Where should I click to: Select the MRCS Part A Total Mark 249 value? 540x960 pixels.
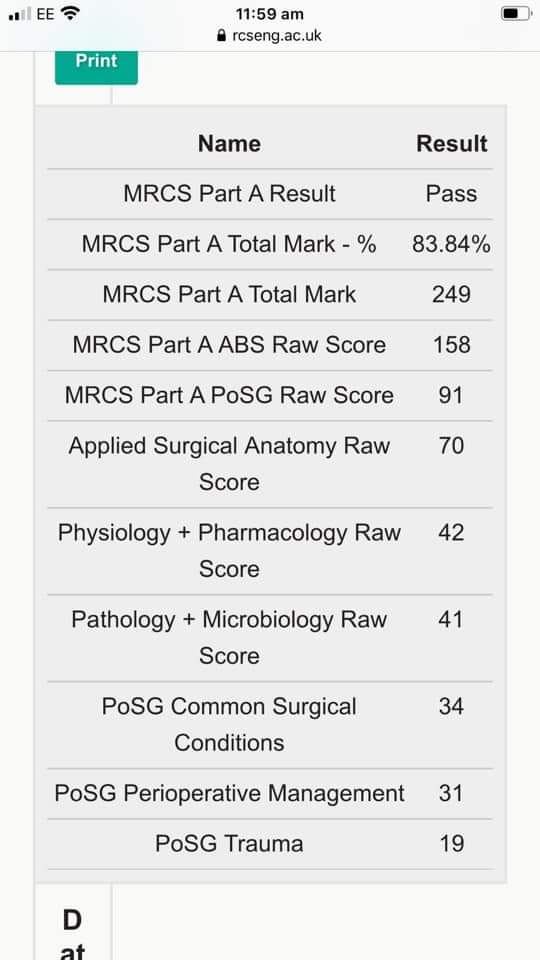pyautogui.click(x=451, y=294)
